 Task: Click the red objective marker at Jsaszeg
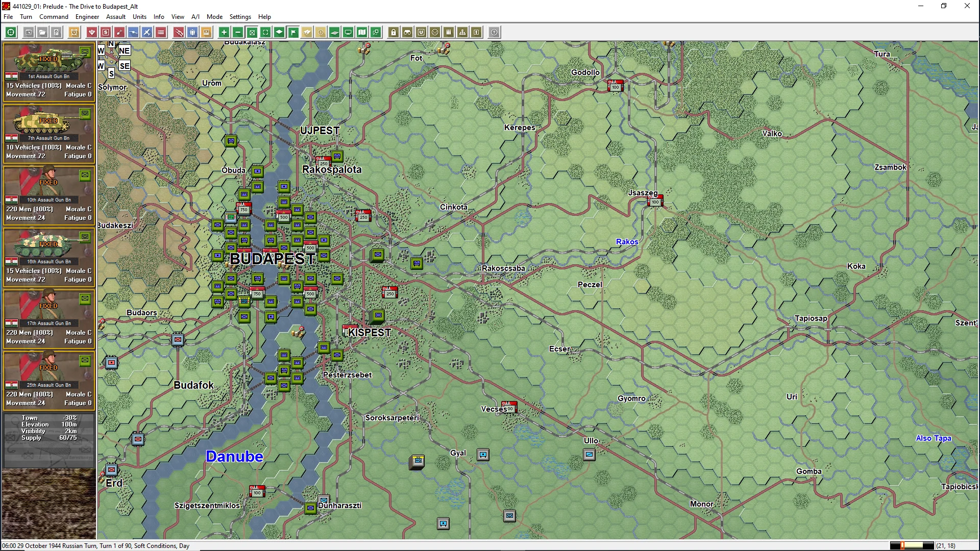click(x=655, y=201)
